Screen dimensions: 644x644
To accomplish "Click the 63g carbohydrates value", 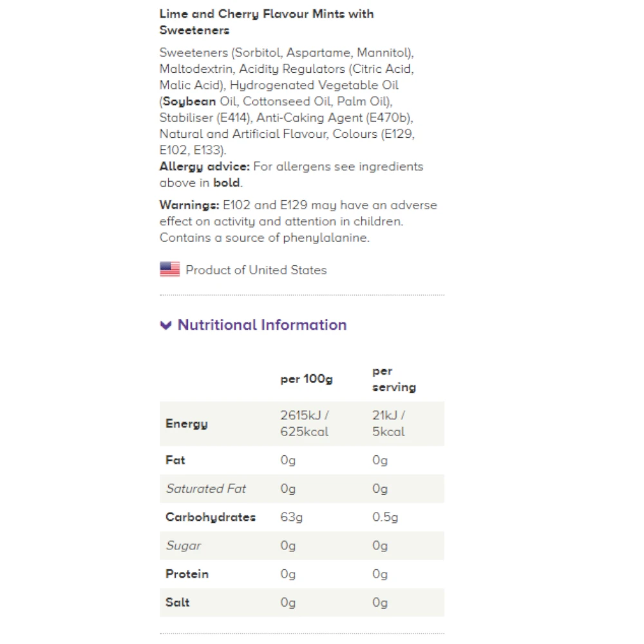I will tap(291, 516).
